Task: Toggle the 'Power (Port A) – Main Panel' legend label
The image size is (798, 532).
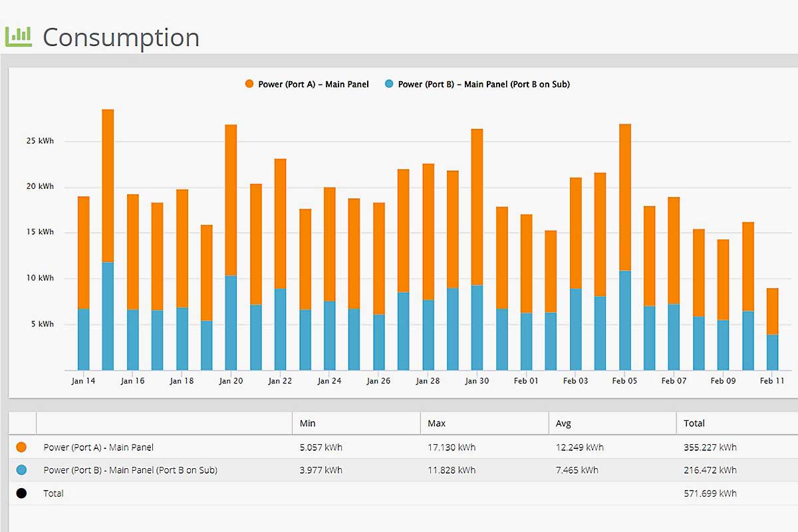Action: (313, 84)
